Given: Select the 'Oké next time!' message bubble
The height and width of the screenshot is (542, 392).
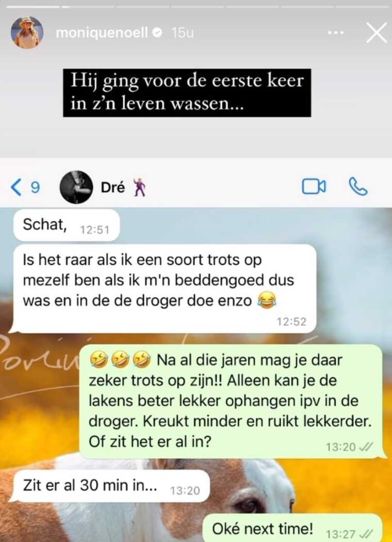Looking at the screenshot, I should 292,529.
